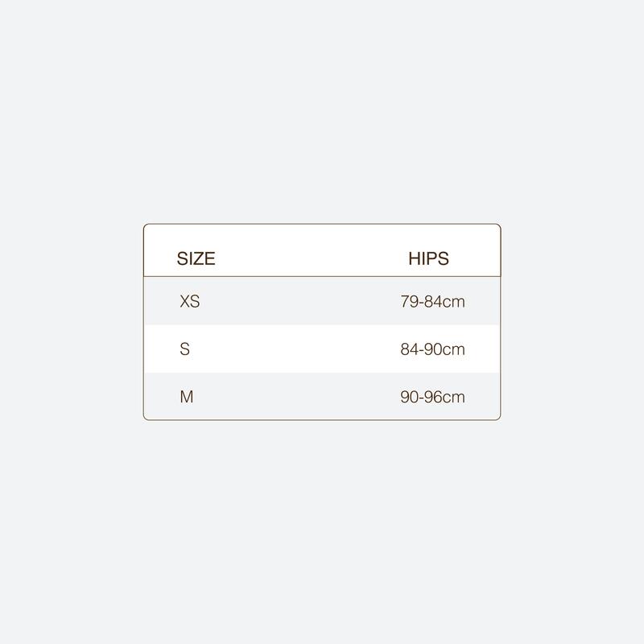The image size is (644, 644).
Task: Click the divider line under the header row
Action: pyautogui.click(x=322, y=277)
